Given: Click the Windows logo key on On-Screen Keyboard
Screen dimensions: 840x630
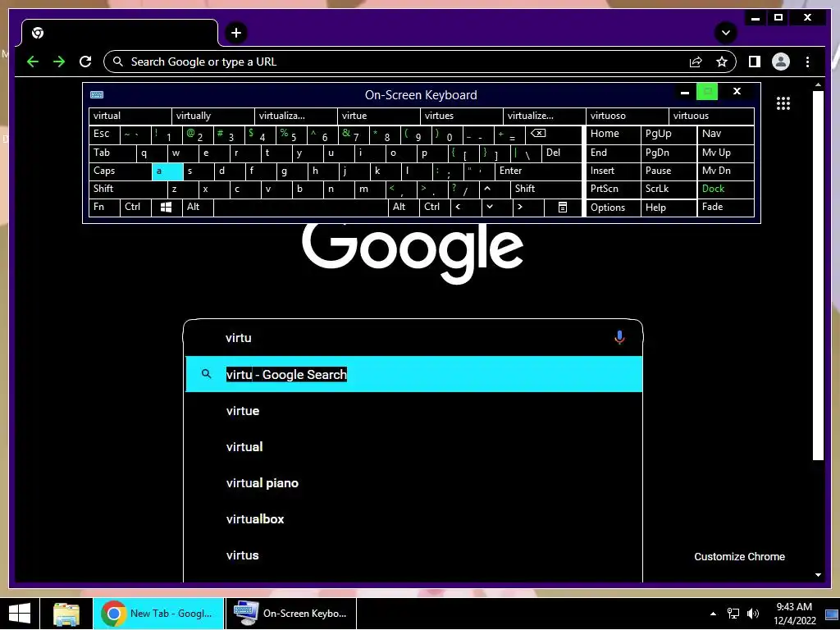Looking at the screenshot, I should click(x=166, y=208).
